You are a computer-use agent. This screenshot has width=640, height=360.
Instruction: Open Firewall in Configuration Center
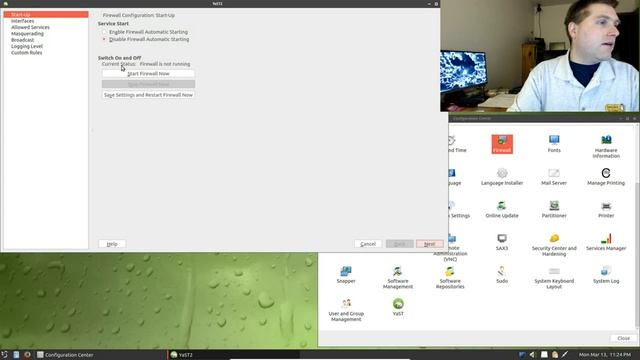pos(502,144)
